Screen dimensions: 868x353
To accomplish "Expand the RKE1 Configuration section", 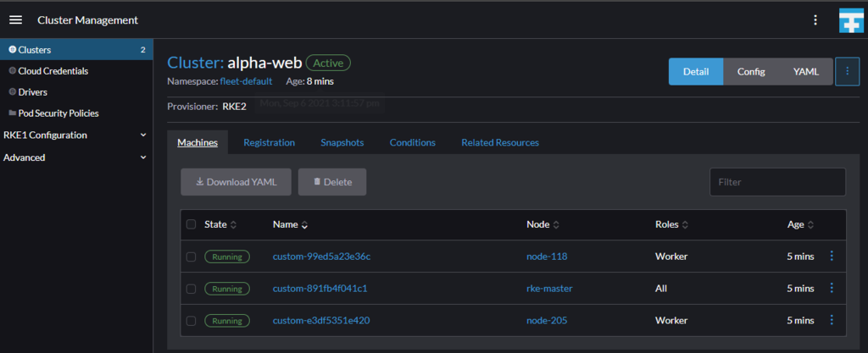I will [x=75, y=135].
